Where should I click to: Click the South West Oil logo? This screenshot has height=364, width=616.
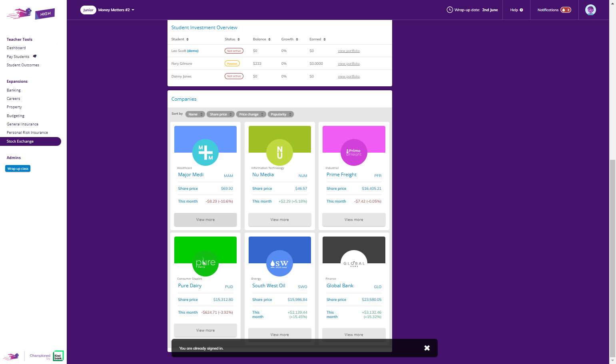(280, 263)
